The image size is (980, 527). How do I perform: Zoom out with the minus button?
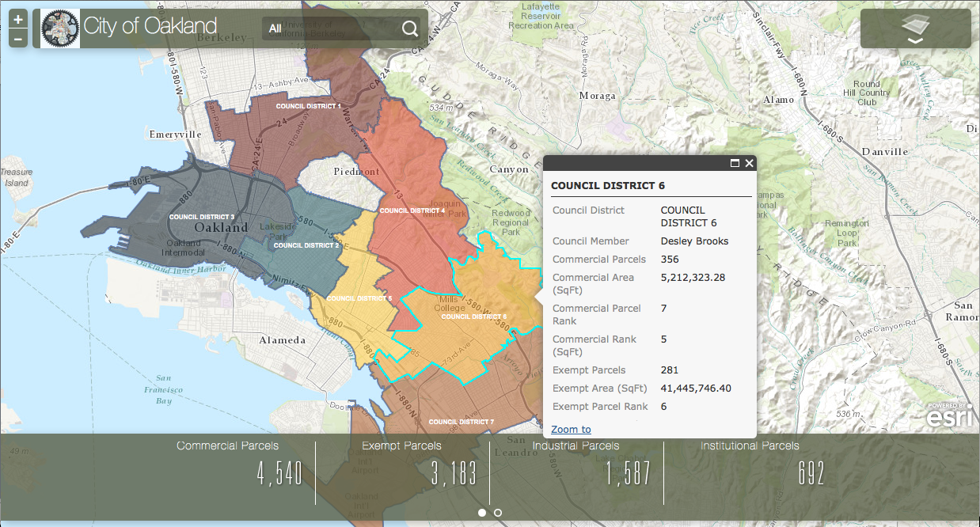pyautogui.click(x=18, y=39)
